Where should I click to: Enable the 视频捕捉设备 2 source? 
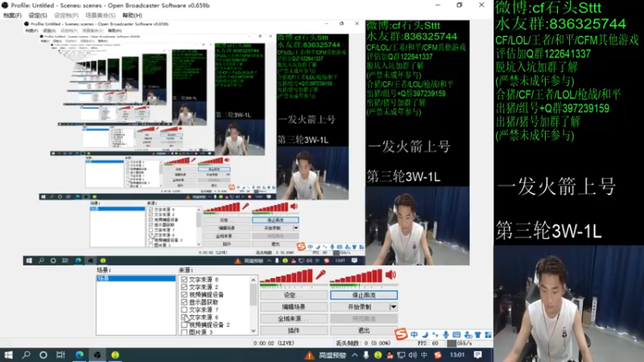pos(184,325)
